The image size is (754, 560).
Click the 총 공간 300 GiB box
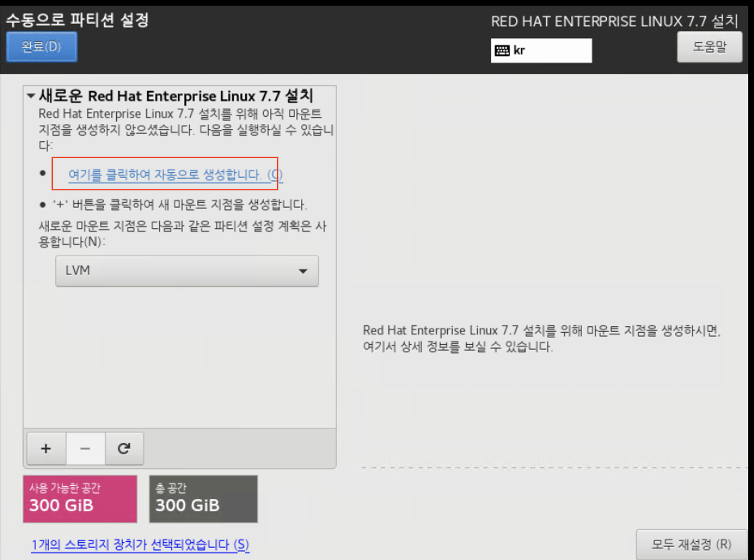point(203,499)
